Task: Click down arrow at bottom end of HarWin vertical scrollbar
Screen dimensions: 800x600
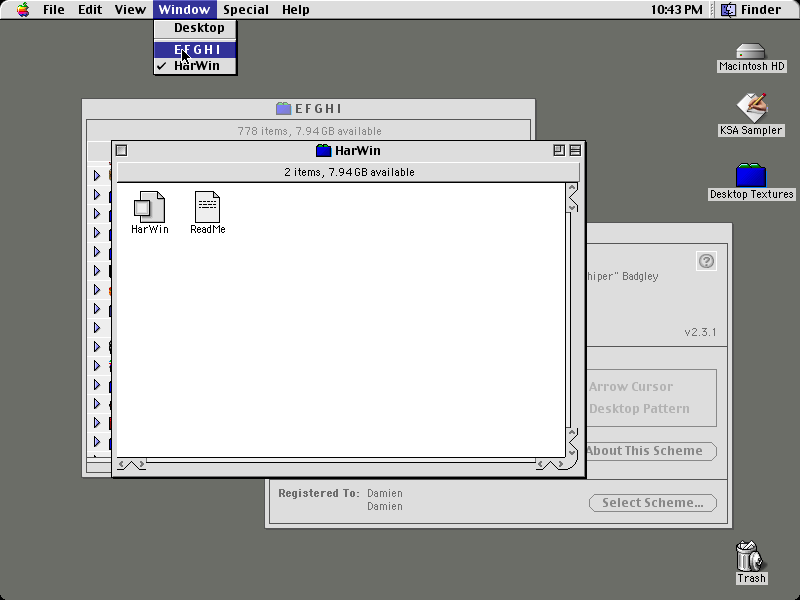Action: pyautogui.click(x=571, y=452)
